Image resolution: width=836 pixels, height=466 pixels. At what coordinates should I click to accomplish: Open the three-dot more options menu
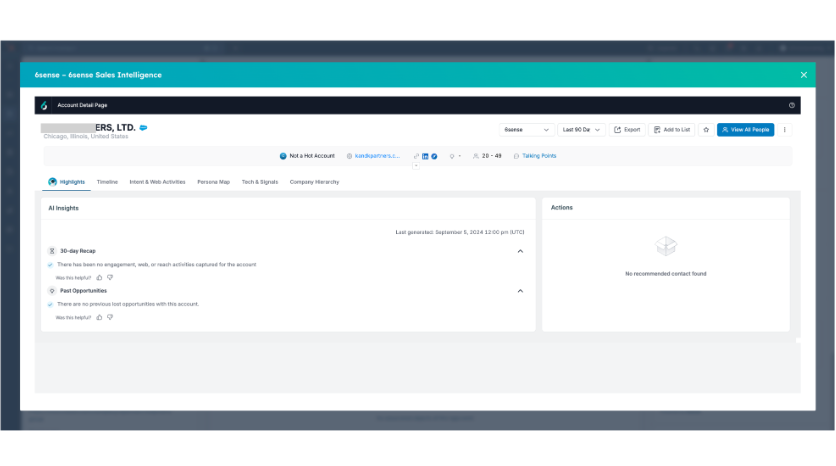tap(784, 130)
